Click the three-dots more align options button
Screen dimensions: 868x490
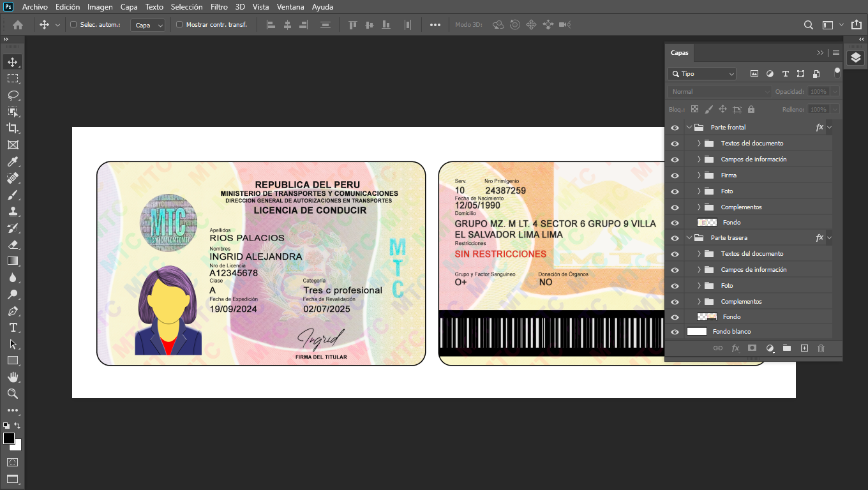[x=435, y=25]
